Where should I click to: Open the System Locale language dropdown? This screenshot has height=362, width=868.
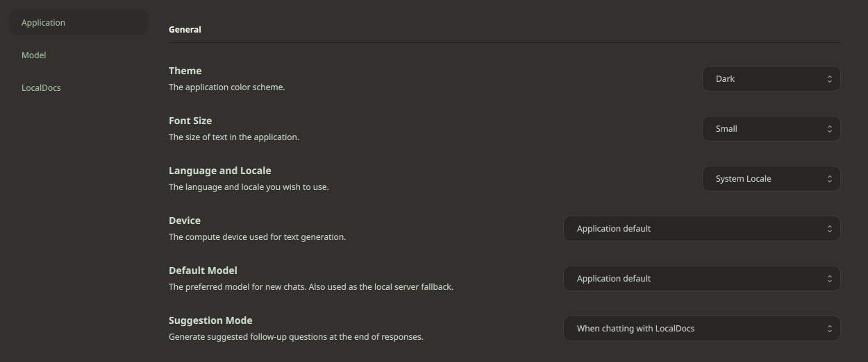tap(771, 179)
